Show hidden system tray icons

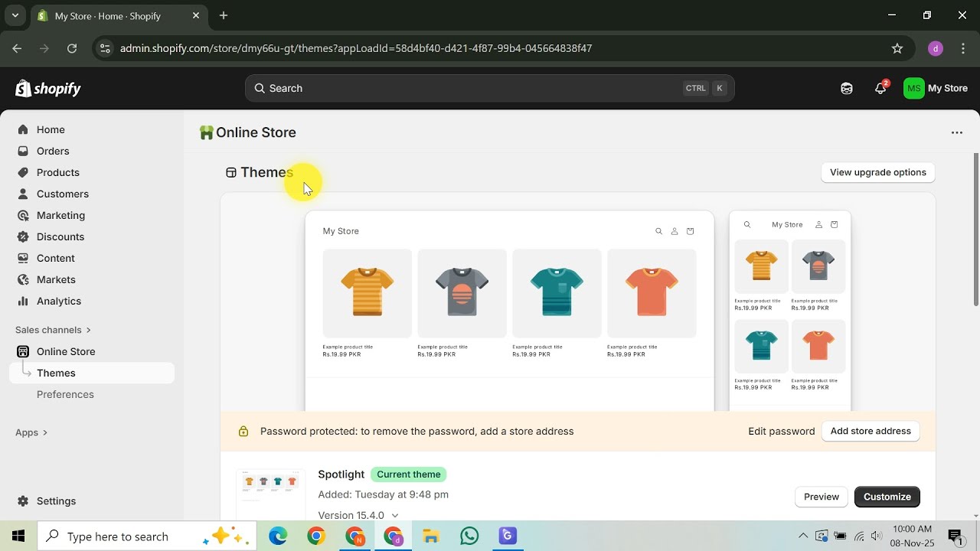point(802,536)
